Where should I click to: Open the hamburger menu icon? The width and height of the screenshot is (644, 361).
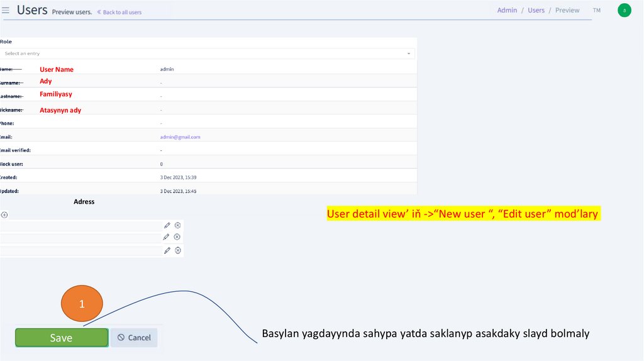click(x=6, y=11)
